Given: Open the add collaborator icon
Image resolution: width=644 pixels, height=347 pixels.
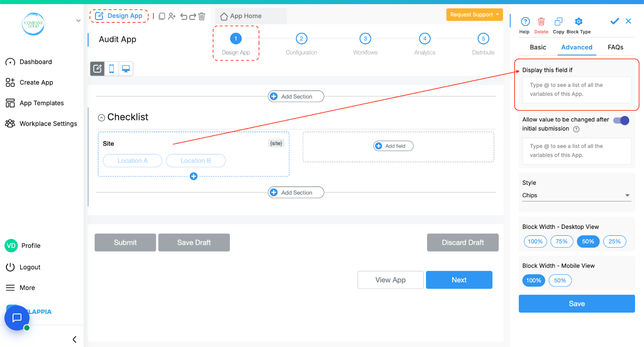Looking at the screenshot, I should tap(172, 16).
